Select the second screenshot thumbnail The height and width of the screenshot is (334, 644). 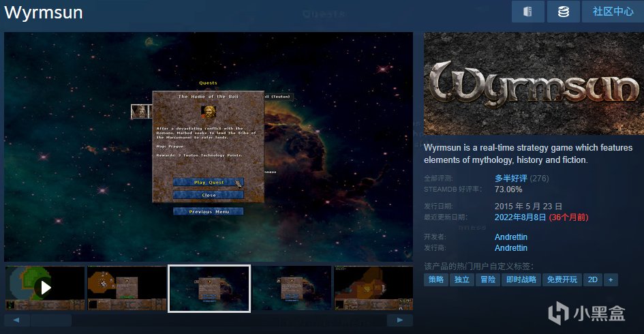[127, 288]
